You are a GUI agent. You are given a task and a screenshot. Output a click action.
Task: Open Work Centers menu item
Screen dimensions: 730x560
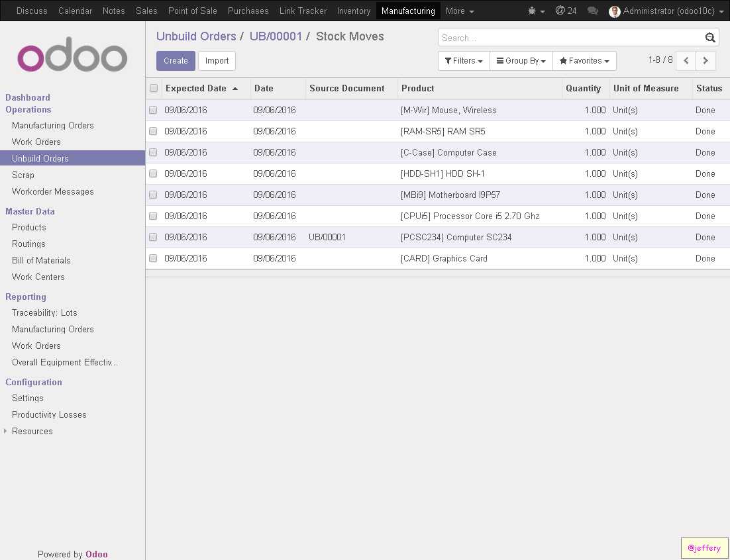(x=38, y=277)
